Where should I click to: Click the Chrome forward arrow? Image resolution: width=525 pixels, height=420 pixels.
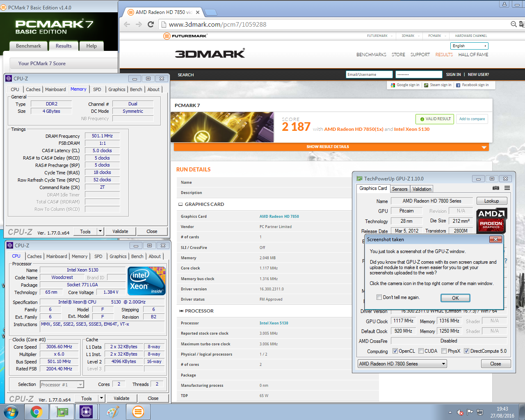[x=139, y=25]
